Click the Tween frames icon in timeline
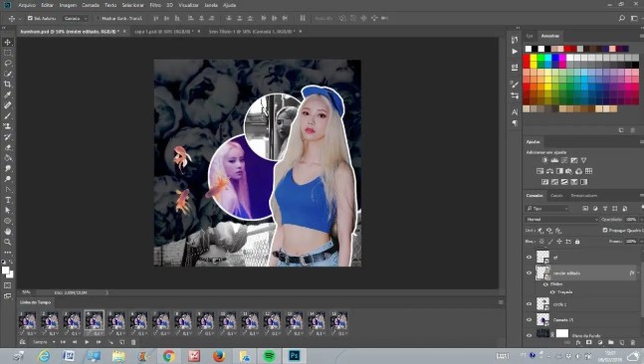The height and width of the screenshot is (364, 644). tap(110, 342)
